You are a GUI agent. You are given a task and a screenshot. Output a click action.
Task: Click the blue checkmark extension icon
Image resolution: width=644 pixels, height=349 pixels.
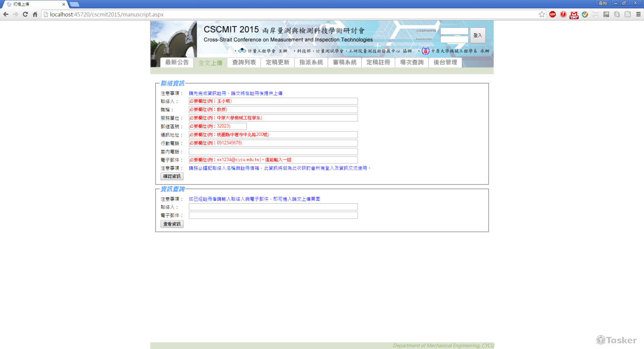point(585,14)
